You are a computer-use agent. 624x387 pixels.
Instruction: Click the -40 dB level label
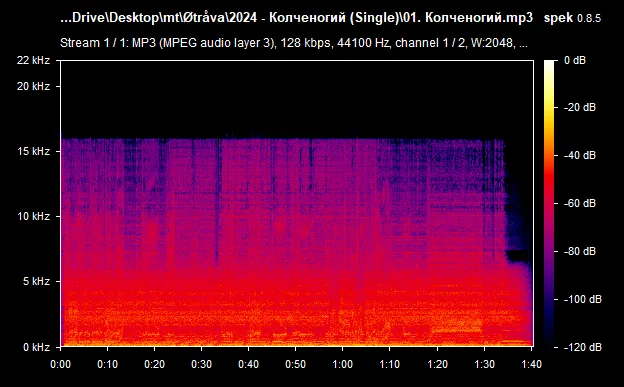580,155
